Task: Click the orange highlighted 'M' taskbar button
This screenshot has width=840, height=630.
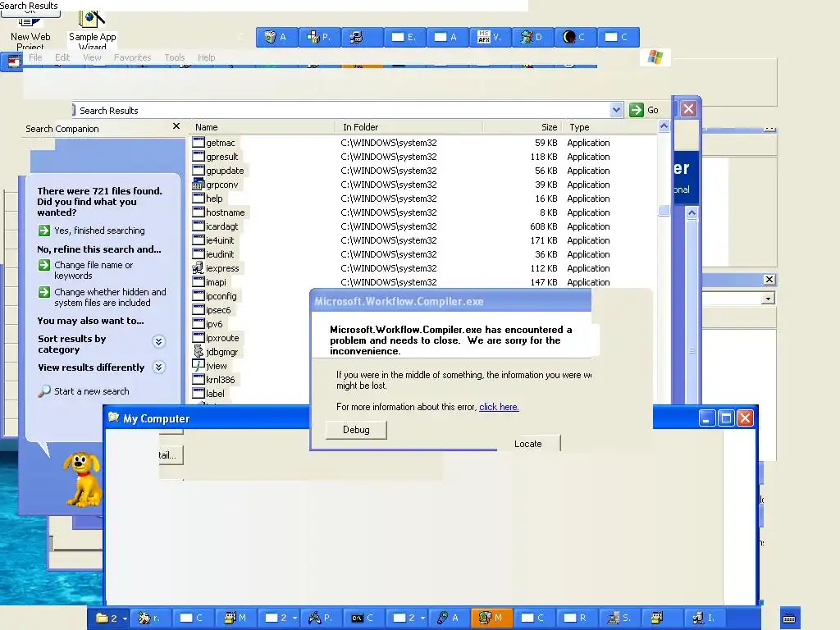Action: tap(491, 618)
